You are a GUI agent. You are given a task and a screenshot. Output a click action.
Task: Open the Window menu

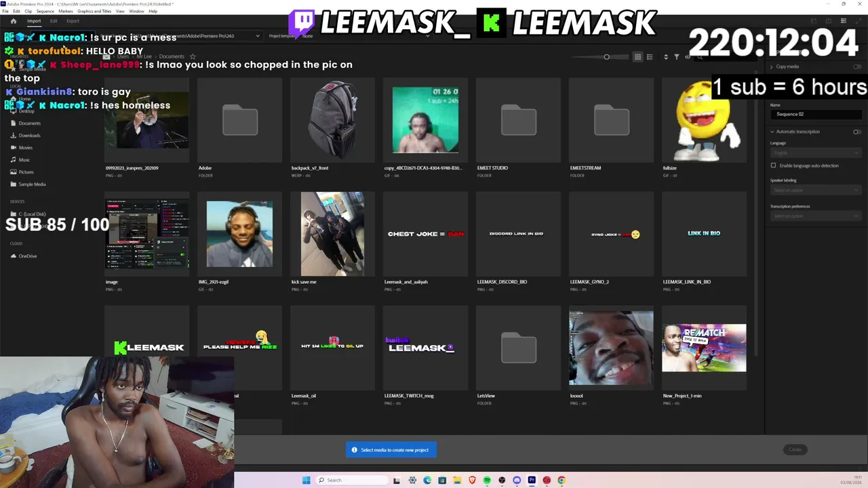[x=136, y=12]
